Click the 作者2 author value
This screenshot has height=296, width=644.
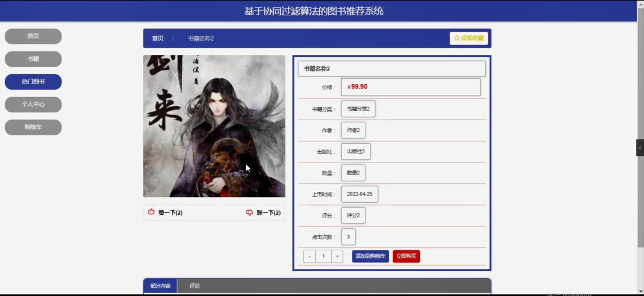353,130
